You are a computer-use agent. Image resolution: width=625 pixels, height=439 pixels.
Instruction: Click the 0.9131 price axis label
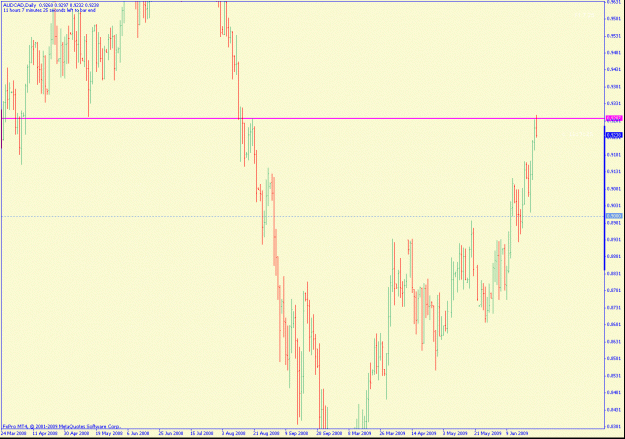pyautogui.click(x=614, y=171)
